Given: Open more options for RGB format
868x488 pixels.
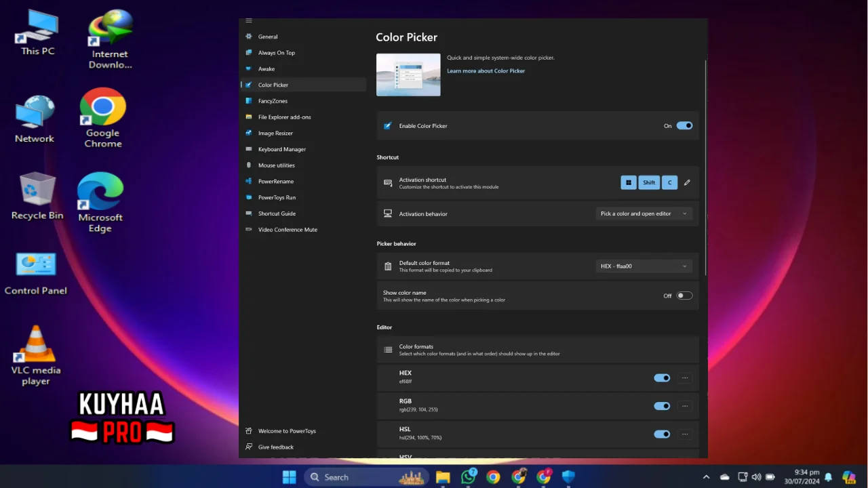Looking at the screenshot, I should [x=685, y=406].
